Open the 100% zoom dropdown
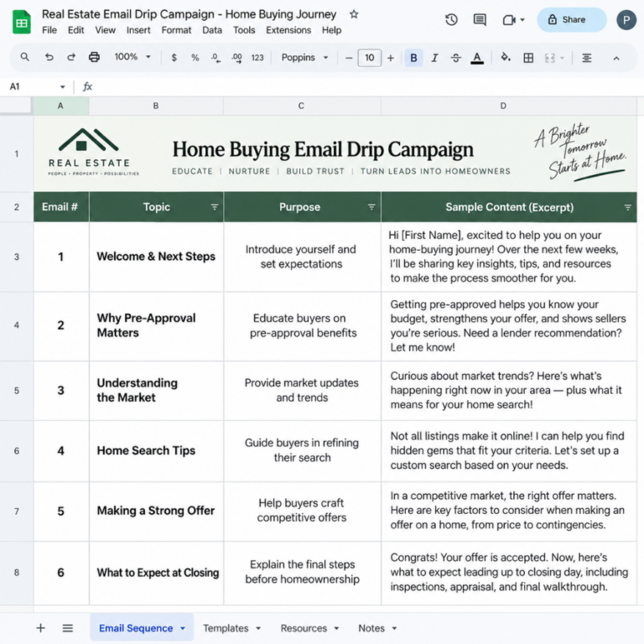This screenshot has width=644, height=644. (132, 57)
